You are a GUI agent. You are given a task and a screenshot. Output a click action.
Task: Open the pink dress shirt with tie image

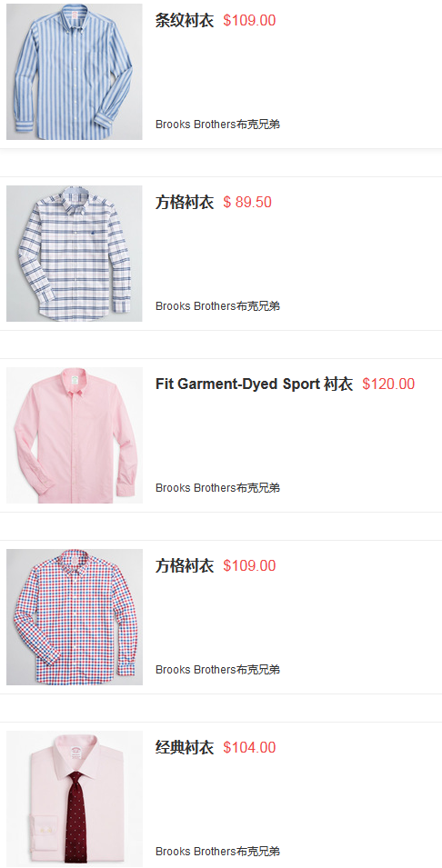click(x=75, y=799)
